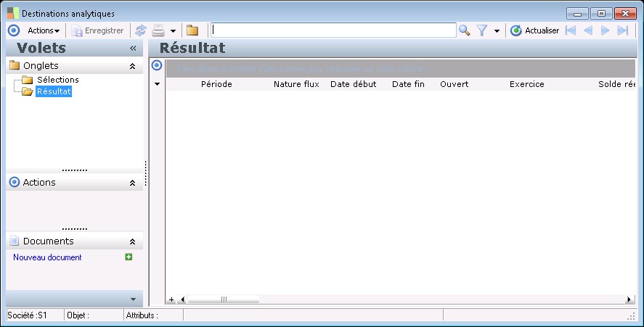This screenshot has height=327, width=644.
Task: Sort by the Ouvert column header
Action: 455,84
